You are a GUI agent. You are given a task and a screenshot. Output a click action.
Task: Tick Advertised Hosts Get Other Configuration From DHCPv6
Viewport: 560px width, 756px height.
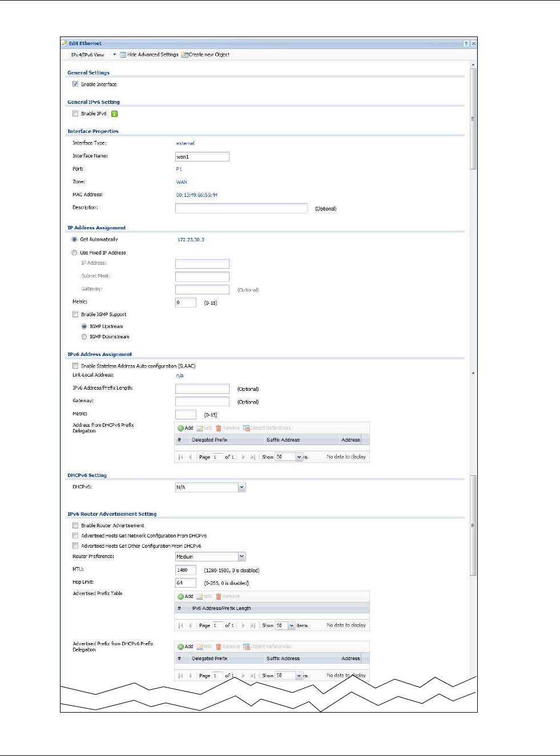(x=75, y=546)
